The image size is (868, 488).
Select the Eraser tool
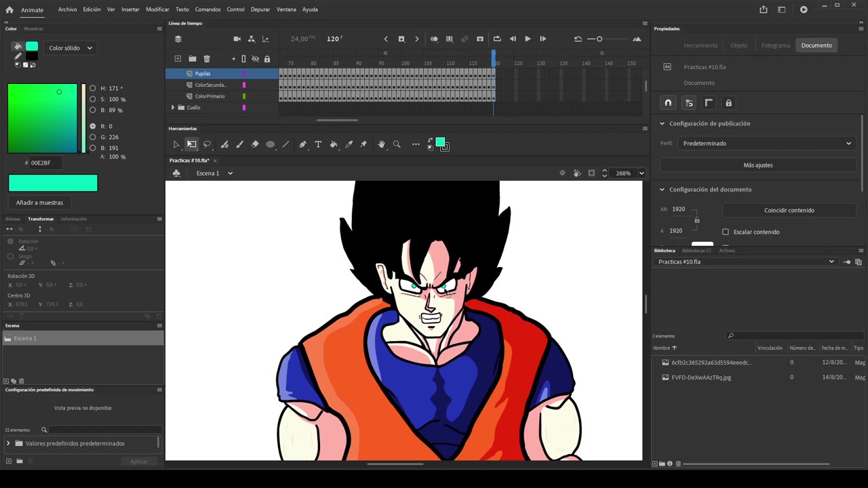coord(255,144)
